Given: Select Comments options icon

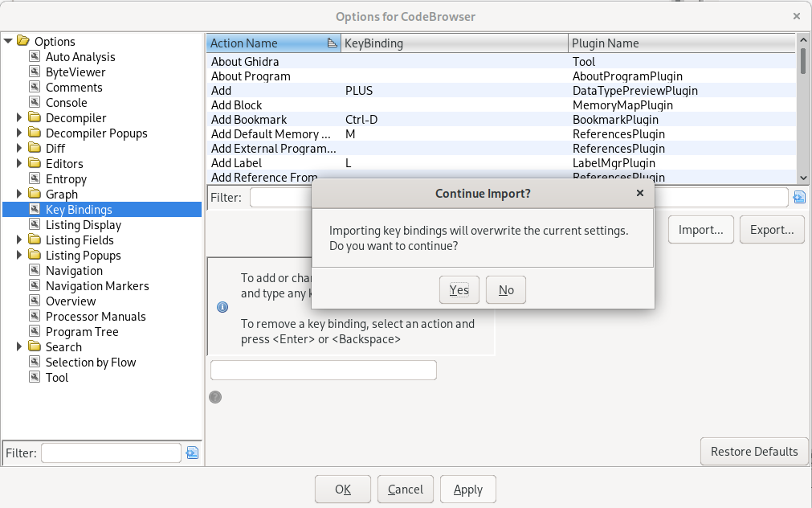Looking at the screenshot, I should pos(35,87).
